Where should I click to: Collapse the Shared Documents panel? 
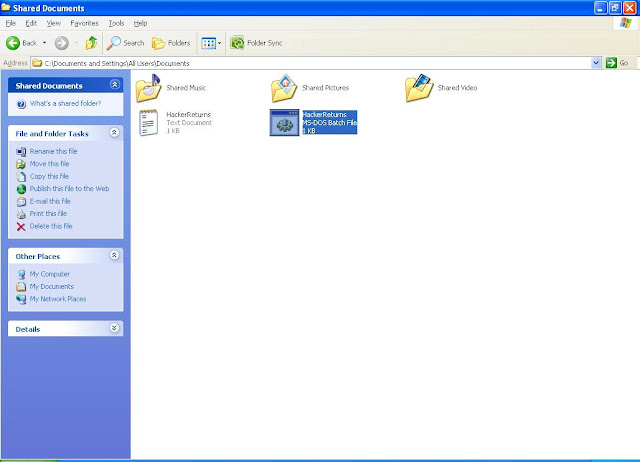(115, 84)
